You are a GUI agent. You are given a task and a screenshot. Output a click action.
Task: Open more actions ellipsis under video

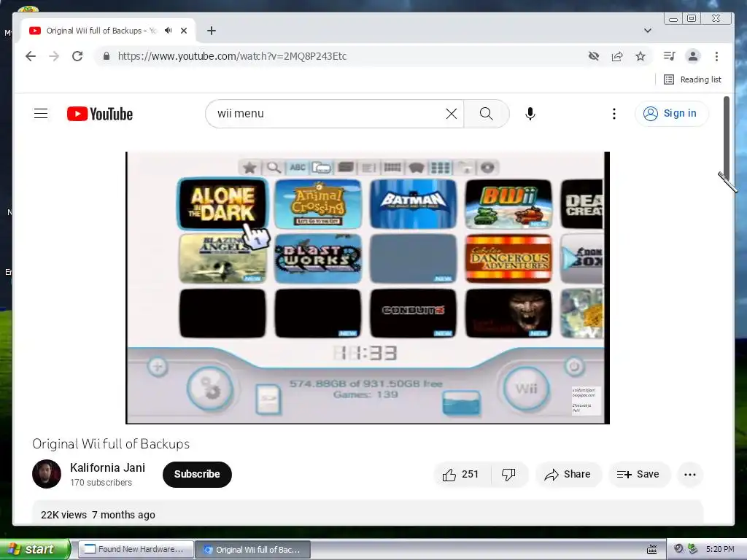pyautogui.click(x=690, y=474)
